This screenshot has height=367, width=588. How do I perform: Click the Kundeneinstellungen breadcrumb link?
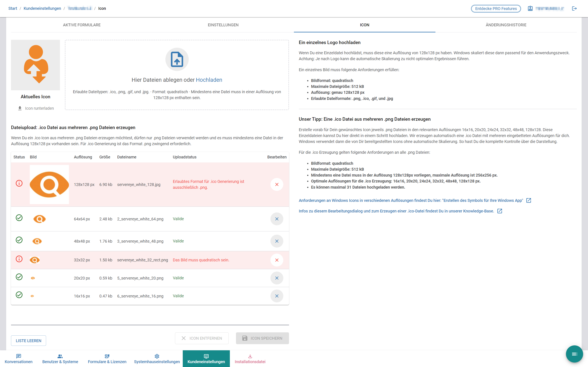pyautogui.click(x=42, y=9)
